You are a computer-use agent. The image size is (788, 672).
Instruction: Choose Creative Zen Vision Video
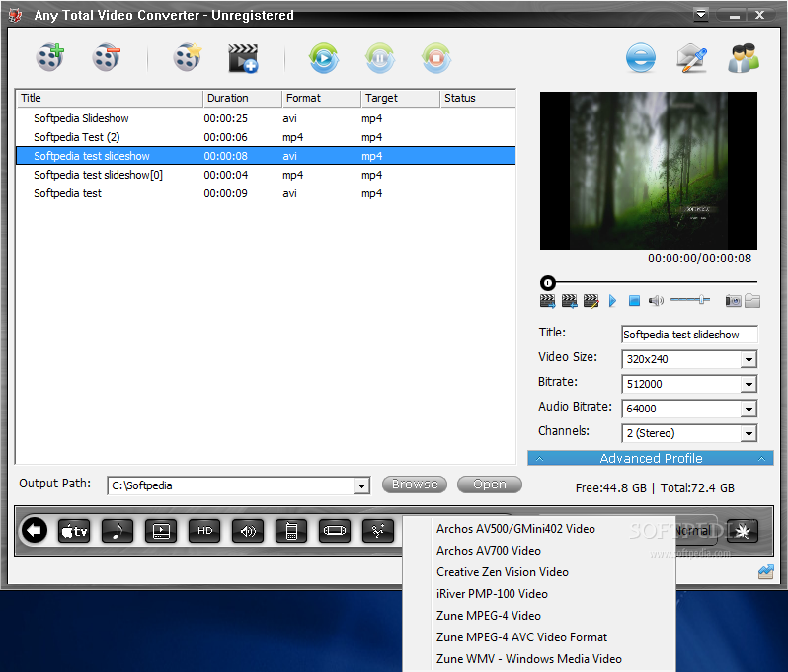503,572
